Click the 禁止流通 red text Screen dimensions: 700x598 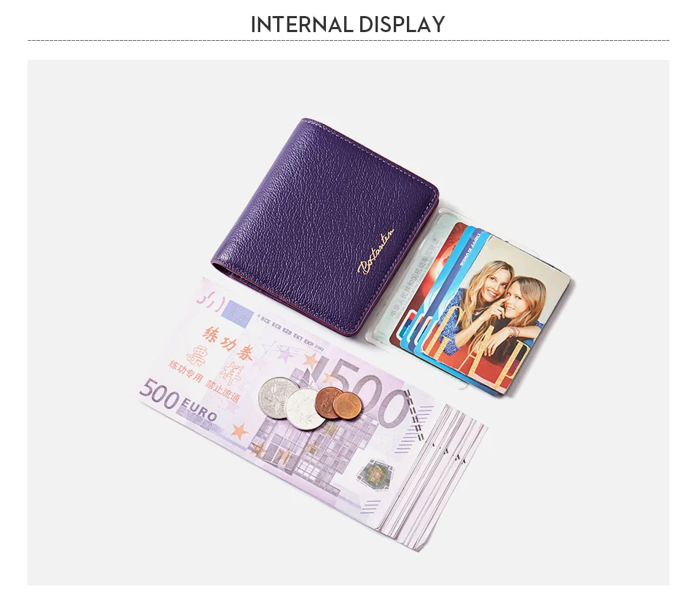click(x=222, y=391)
